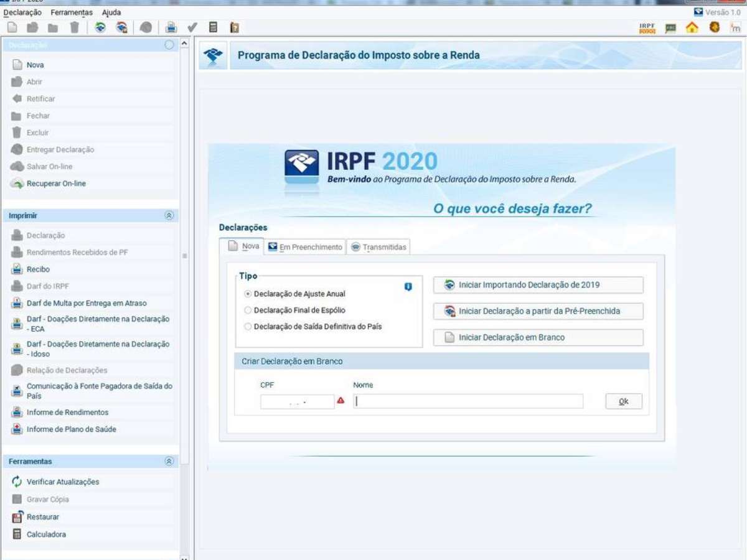Screen dimensions: 747x560
Task: Click the import declaration toolbar icon
Action: click(100, 27)
